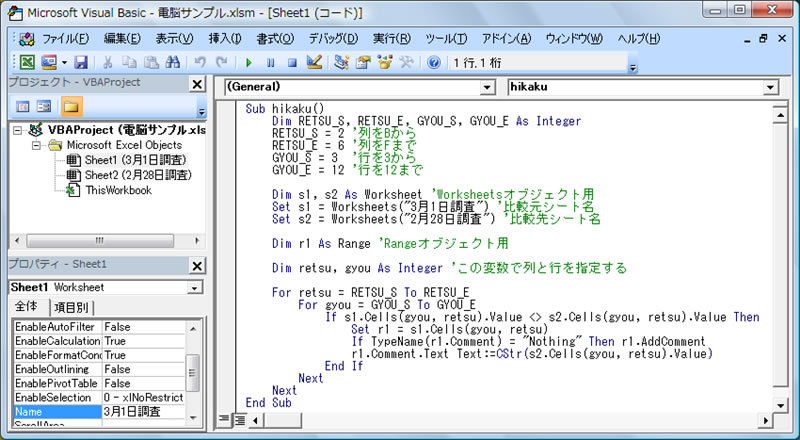This screenshot has height=440, width=800.
Task: Open toolbar options arrow next to cursor position
Action: pyautogui.click(x=633, y=67)
